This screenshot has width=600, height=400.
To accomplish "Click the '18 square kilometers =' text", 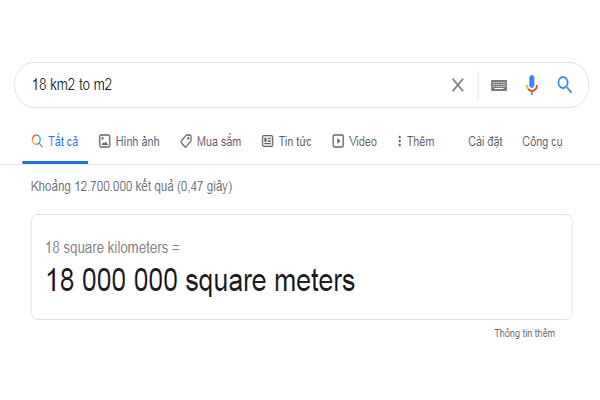I will coord(113,247).
